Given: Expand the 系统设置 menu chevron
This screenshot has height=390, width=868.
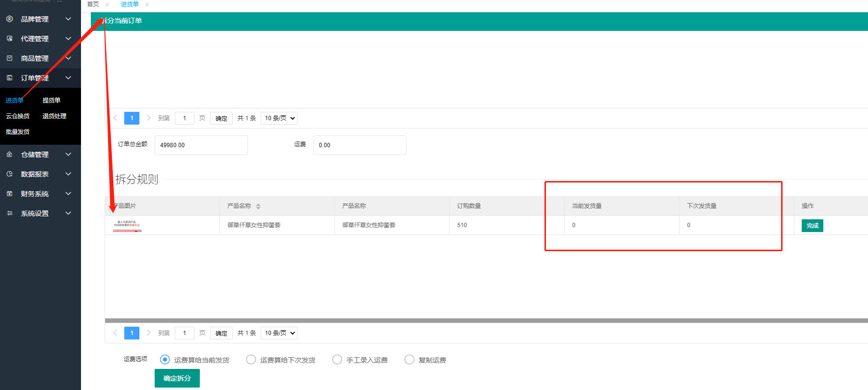Looking at the screenshot, I should (68, 213).
